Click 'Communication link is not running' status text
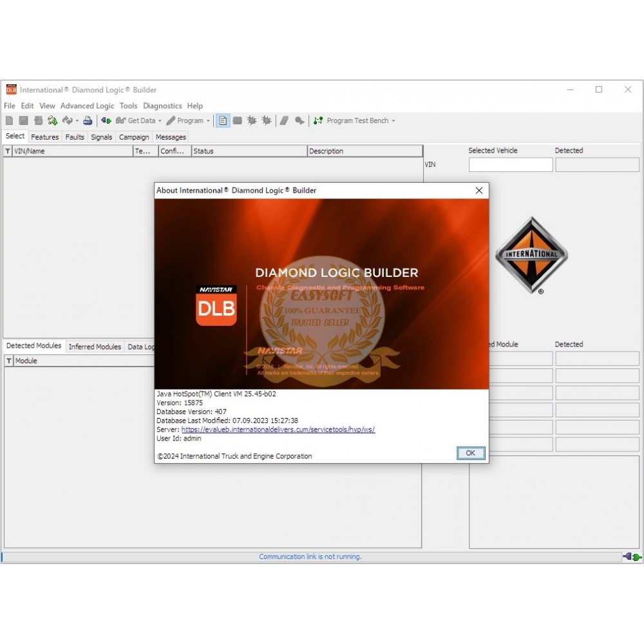Viewport: 644px width, 644px height. click(310, 557)
